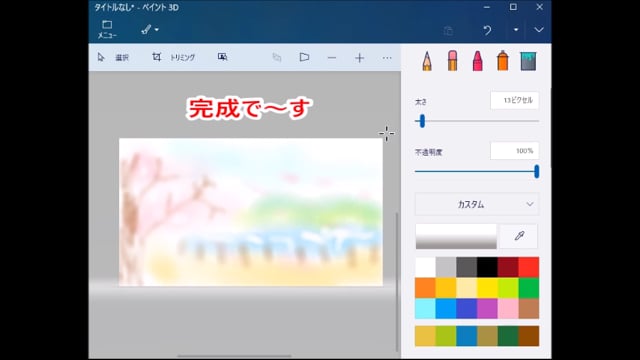Choose the bright green swatch

[x=529, y=288]
